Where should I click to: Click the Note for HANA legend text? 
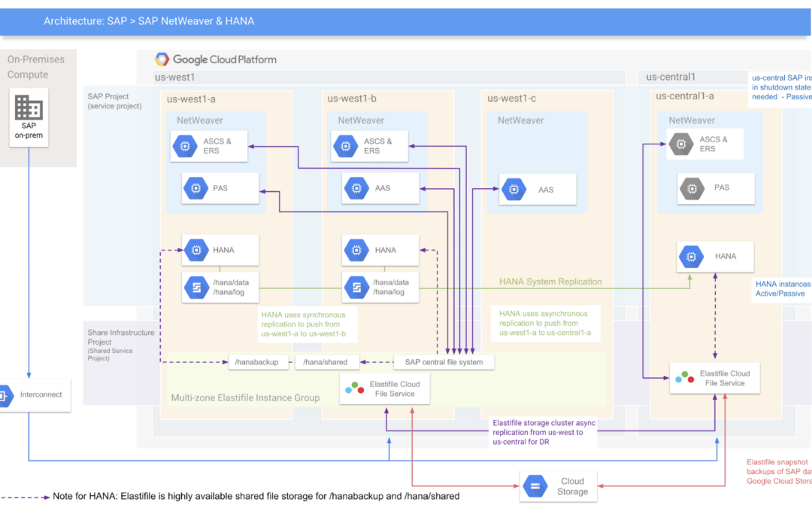(256, 496)
